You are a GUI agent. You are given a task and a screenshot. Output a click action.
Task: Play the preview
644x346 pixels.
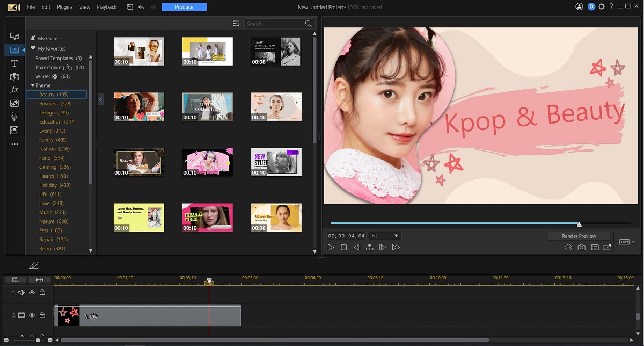tap(331, 248)
